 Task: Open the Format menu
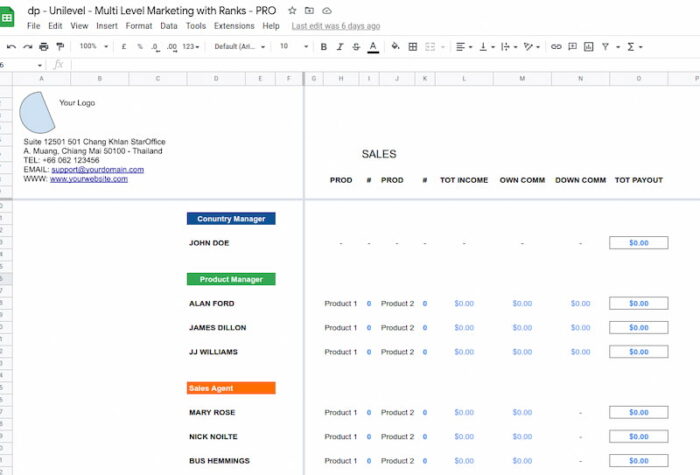click(139, 26)
